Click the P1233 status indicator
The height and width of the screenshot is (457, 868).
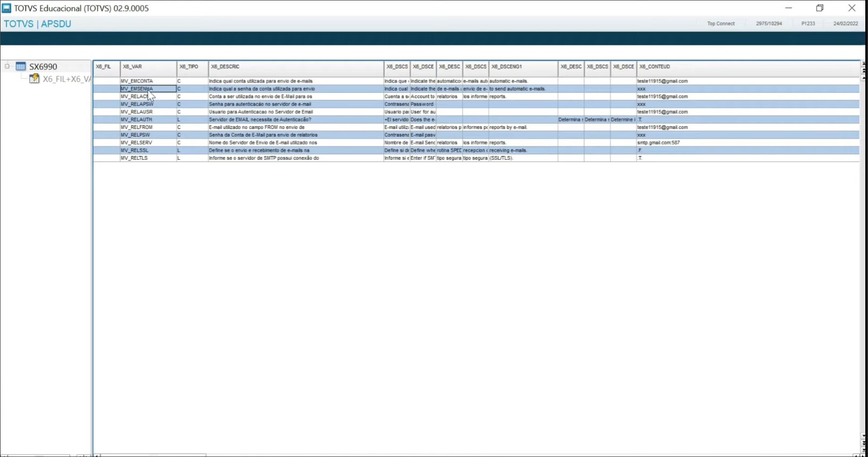coord(808,24)
